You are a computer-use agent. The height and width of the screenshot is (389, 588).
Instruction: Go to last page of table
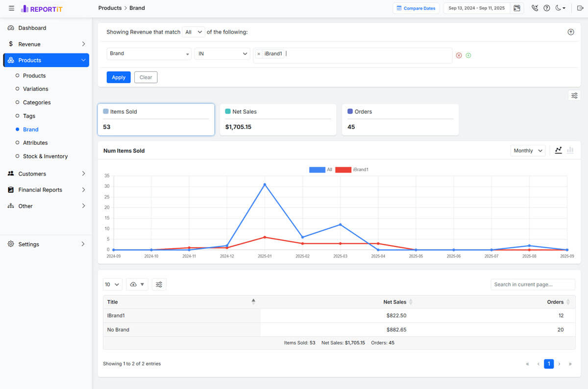click(x=570, y=364)
